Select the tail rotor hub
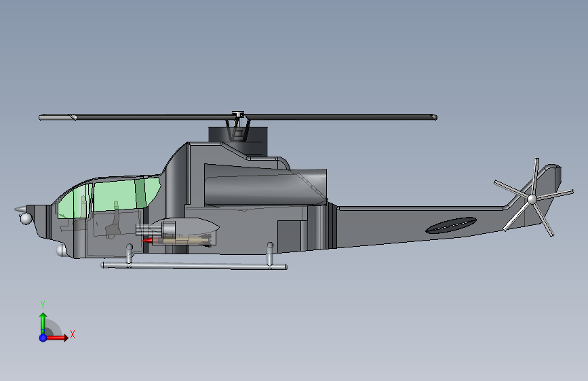588x381 pixels. 532,199
